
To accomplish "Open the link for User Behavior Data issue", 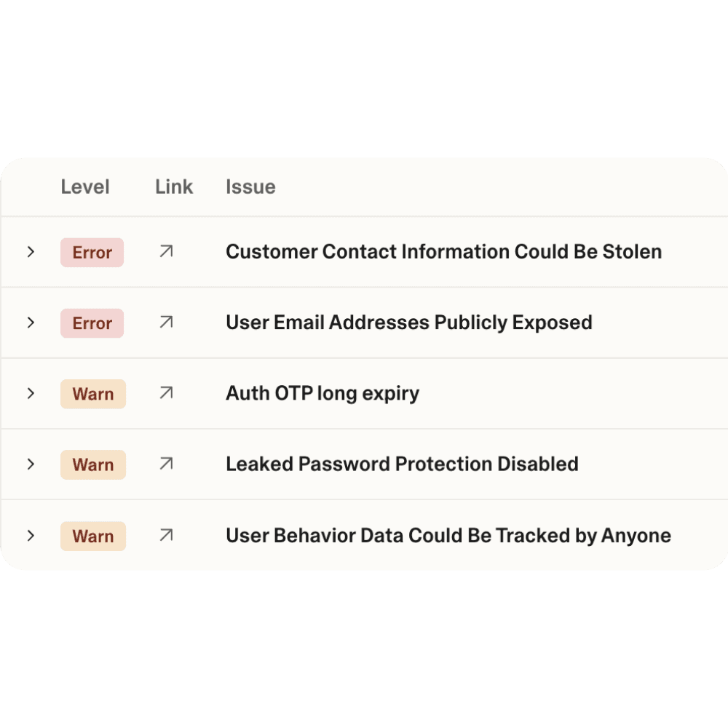I will [x=166, y=535].
